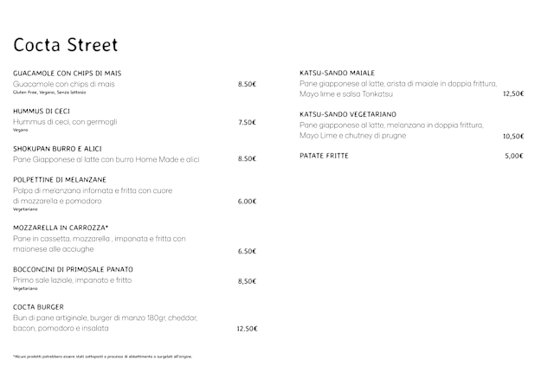The image size is (554, 392).
Task: Click the 12.50€ Cocta Burger price
Action: coord(247,329)
